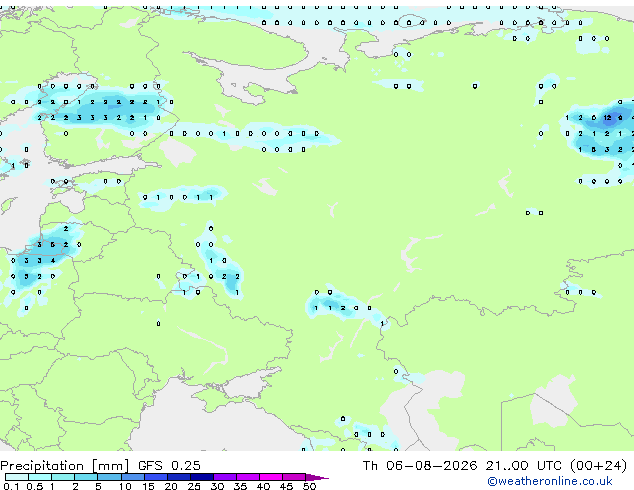This screenshot has width=634, height=490.
Task: Select the 0.5–1 mm legend color swatch
Action: click(x=40, y=477)
